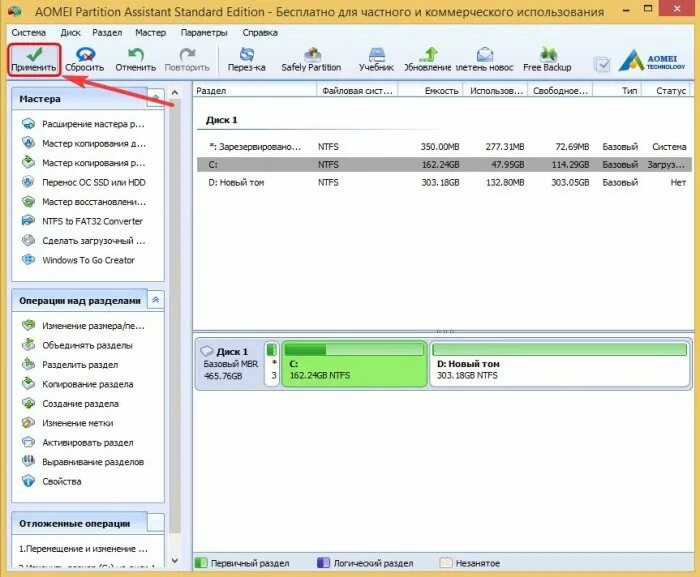Click Первичный раздел green legend swatch
This screenshot has width=700, height=577.
point(201,563)
